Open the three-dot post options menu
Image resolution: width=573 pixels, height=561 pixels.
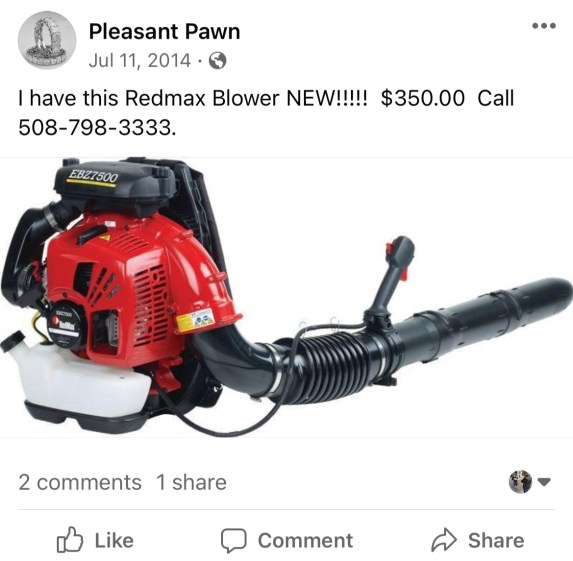[x=544, y=26]
